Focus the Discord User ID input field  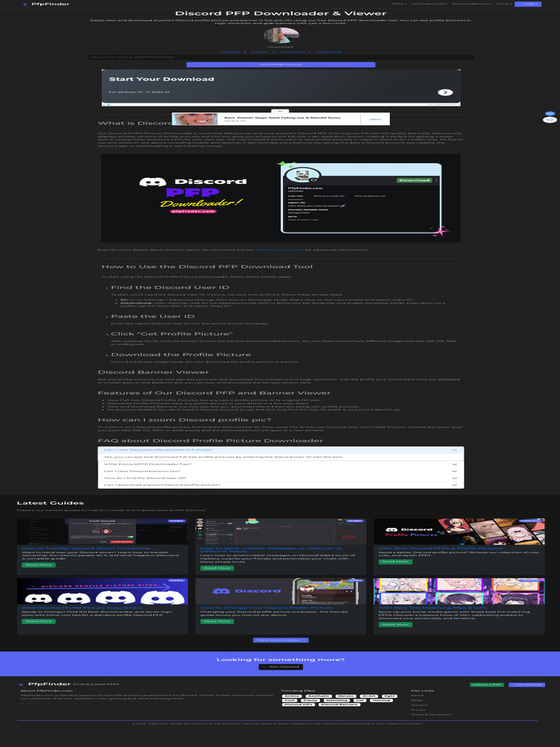[281, 57]
